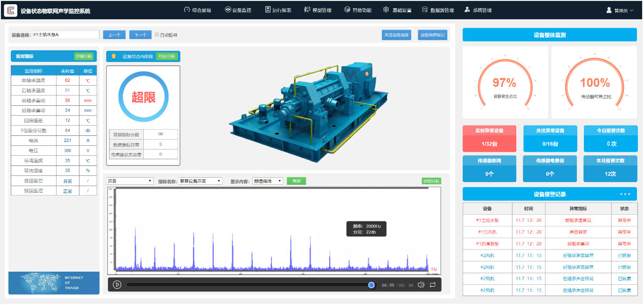644x305 pixels.
Task: Click the eye icon for 设备监控
Action: point(228,9)
